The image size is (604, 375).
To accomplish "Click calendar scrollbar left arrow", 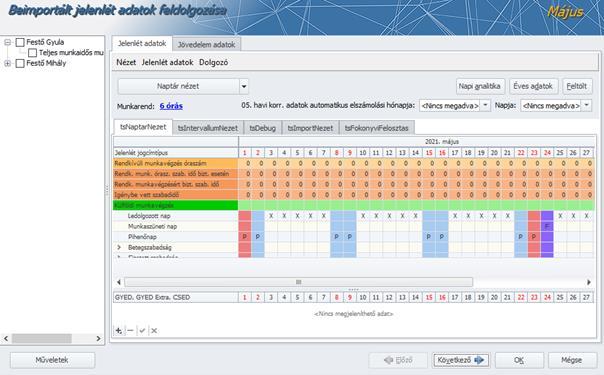I will coord(119,282).
